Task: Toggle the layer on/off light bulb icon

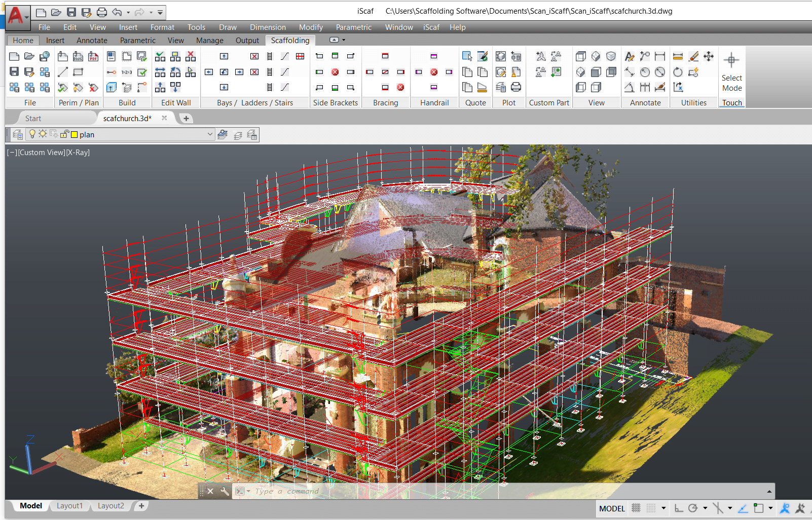Action: point(32,134)
